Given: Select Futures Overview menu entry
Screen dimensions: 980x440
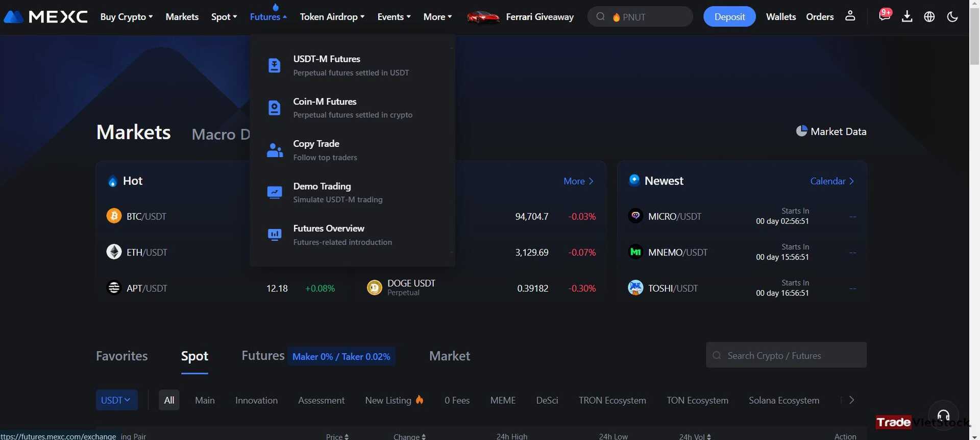Looking at the screenshot, I should point(352,235).
